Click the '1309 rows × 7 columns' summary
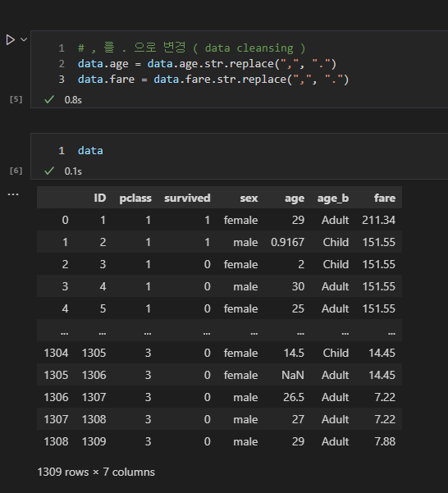The image size is (448, 493). [x=96, y=472]
